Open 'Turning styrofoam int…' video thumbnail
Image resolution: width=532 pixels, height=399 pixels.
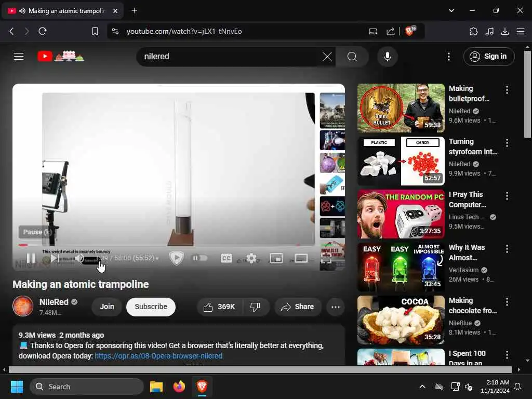[x=401, y=161]
